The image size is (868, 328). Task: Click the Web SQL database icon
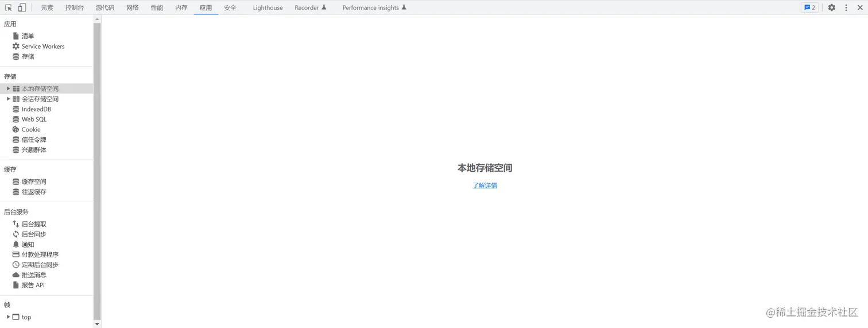coord(16,119)
